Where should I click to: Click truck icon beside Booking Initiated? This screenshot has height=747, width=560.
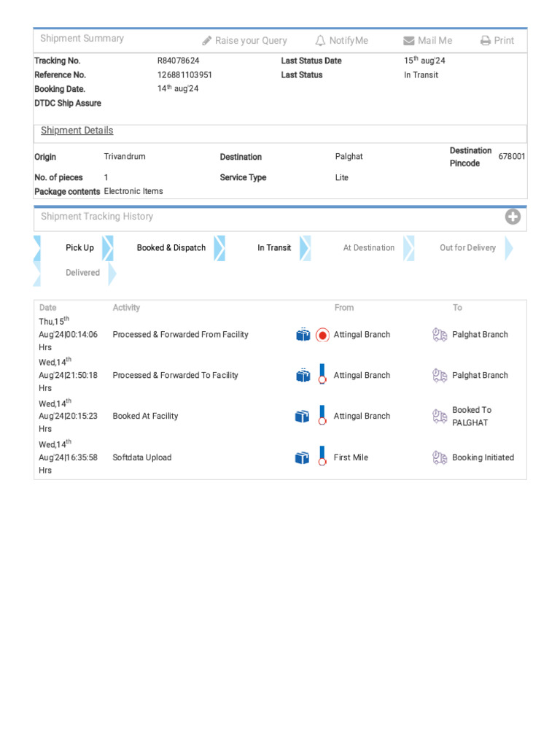pos(440,458)
